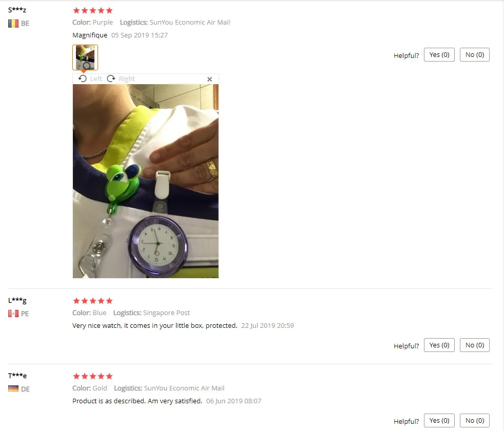Vote Yes on the Product is as described review

click(x=439, y=420)
